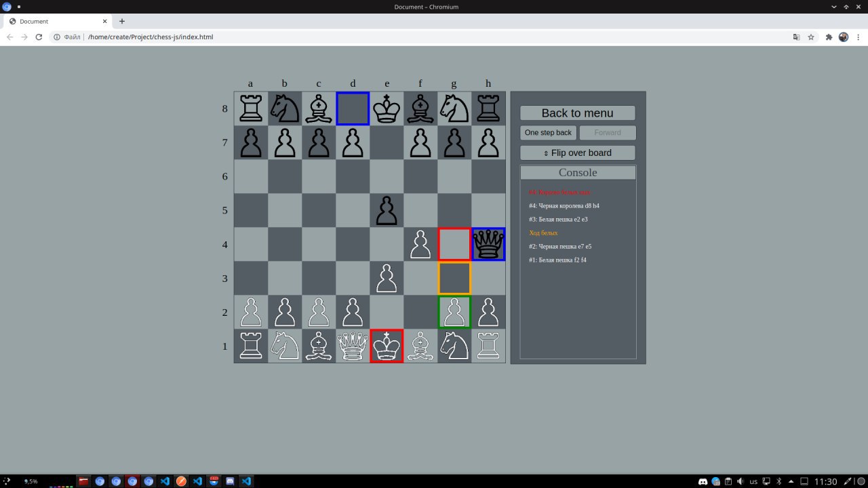Click the blue-outlined d8 square
Screen dimensions: 868x488
coord(353,108)
